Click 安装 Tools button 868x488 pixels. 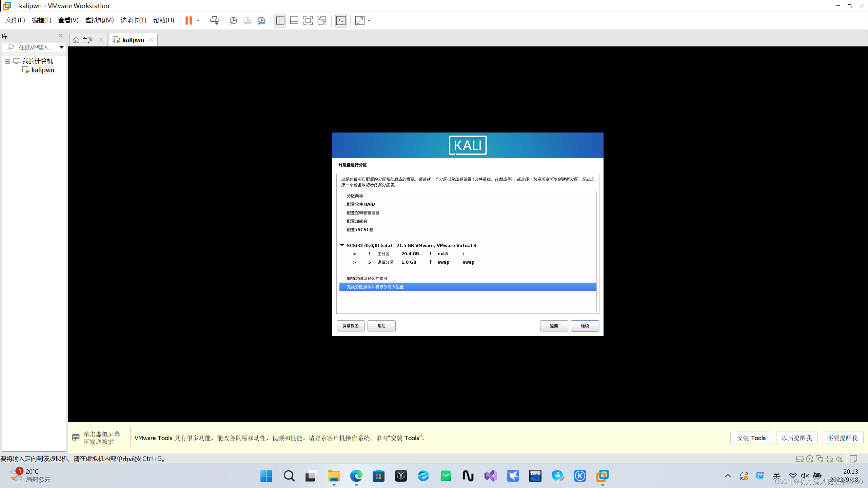751,438
